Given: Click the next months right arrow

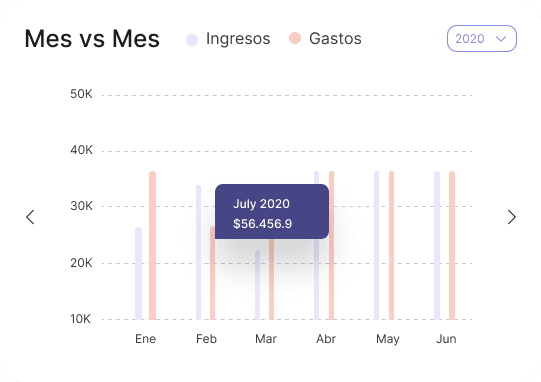Looking at the screenshot, I should 512,217.
